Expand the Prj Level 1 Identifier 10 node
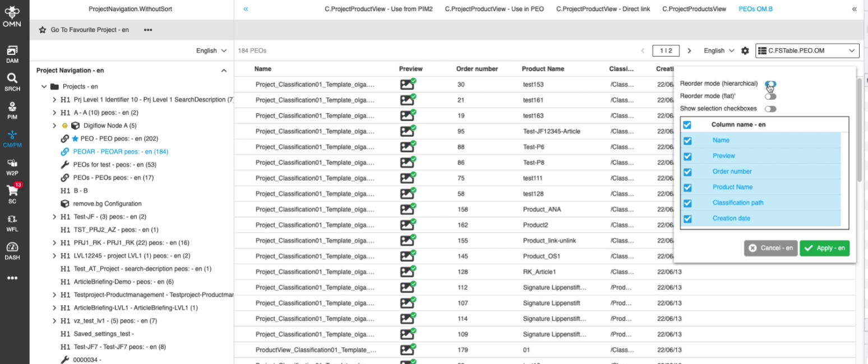 coord(54,100)
